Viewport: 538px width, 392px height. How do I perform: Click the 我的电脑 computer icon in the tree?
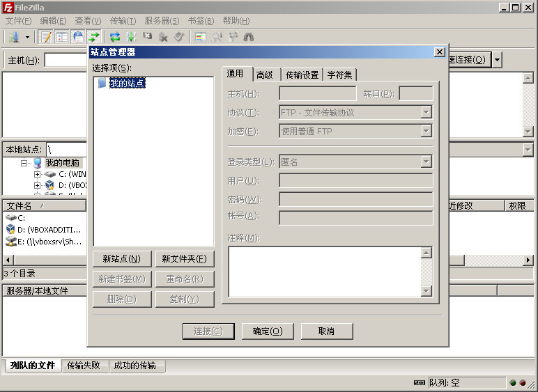pos(38,163)
